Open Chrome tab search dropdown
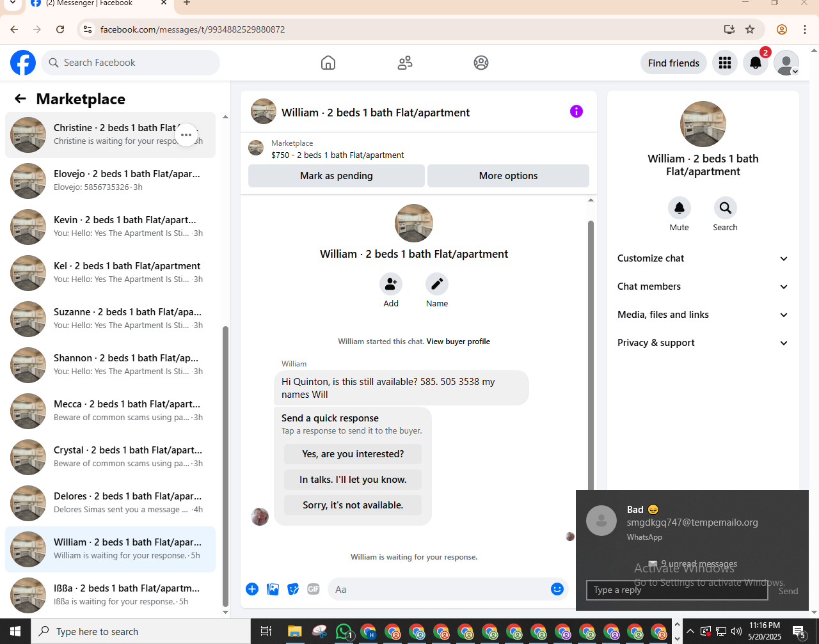819x644 pixels. coord(12,3)
